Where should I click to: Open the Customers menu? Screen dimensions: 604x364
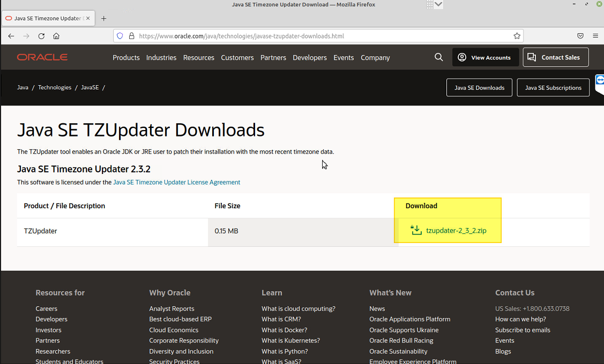click(x=237, y=58)
